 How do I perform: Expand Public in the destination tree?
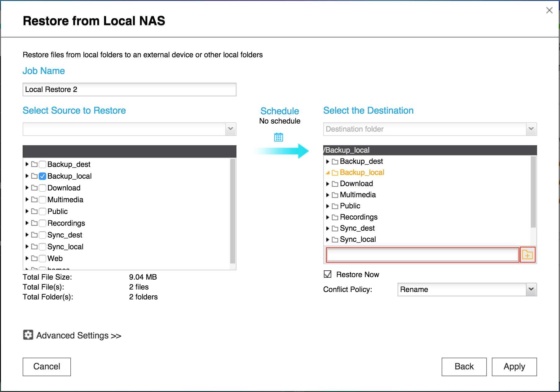(328, 206)
